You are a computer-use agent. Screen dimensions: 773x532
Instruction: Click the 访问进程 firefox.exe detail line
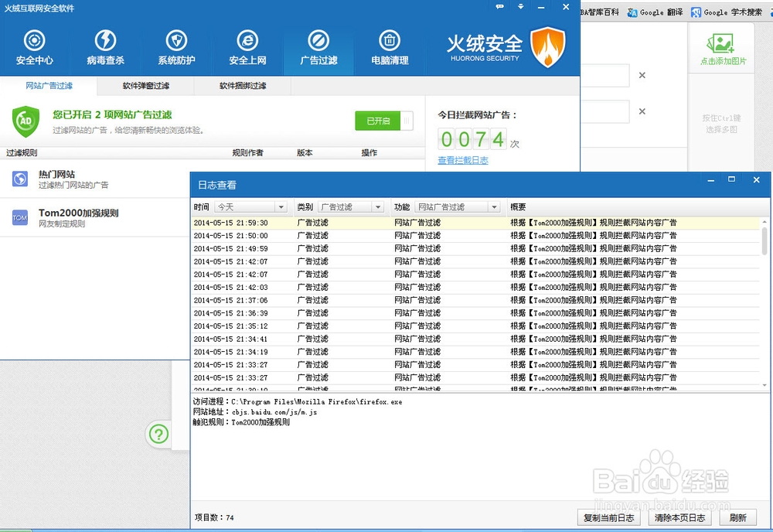pyautogui.click(x=298, y=402)
